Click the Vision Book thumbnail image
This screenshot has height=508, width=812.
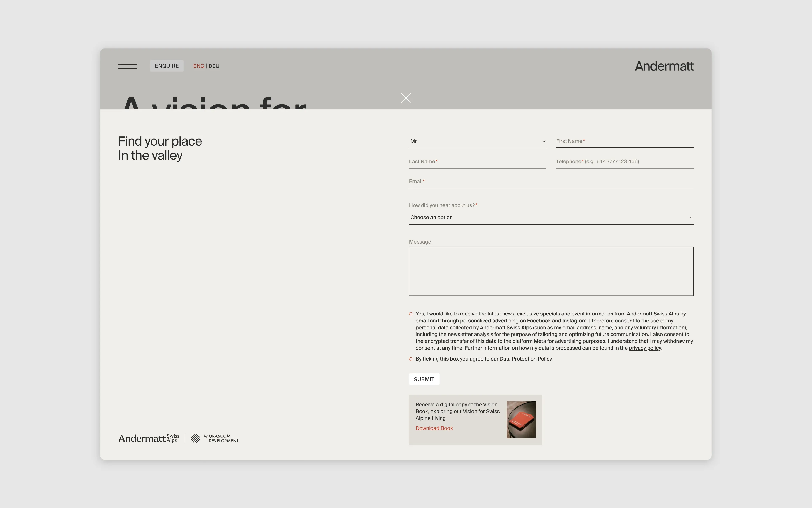(x=521, y=420)
